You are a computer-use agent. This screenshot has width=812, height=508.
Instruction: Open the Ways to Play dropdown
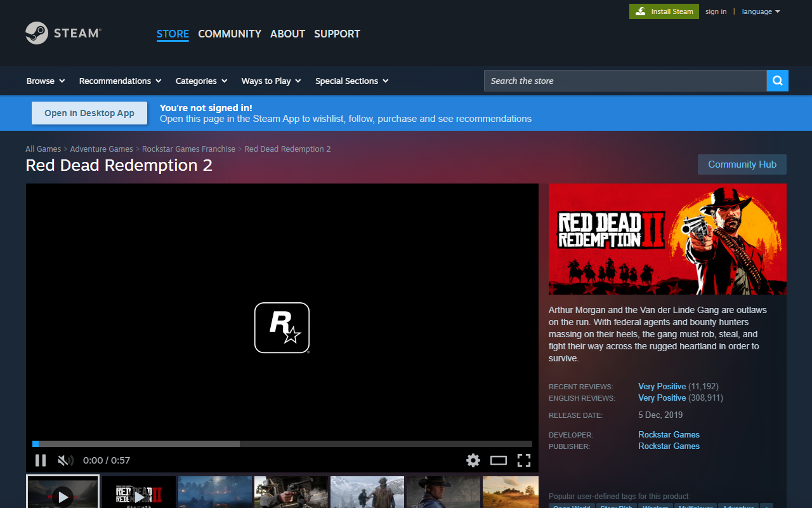tap(271, 81)
